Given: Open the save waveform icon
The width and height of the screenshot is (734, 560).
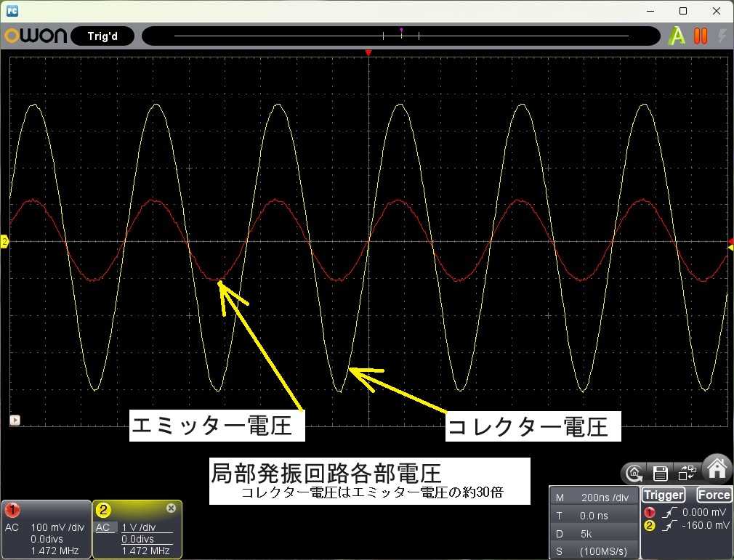Looking at the screenshot, I should tap(660, 474).
